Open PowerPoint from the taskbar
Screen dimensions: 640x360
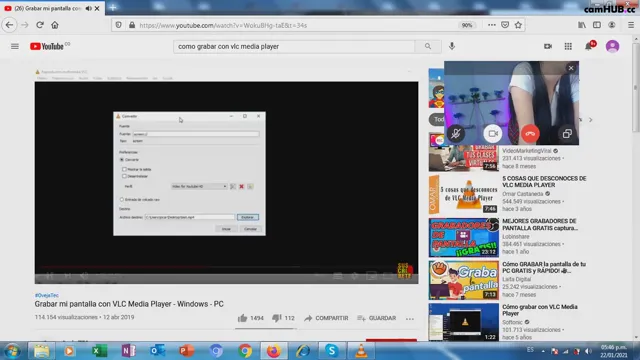(x=186, y=351)
